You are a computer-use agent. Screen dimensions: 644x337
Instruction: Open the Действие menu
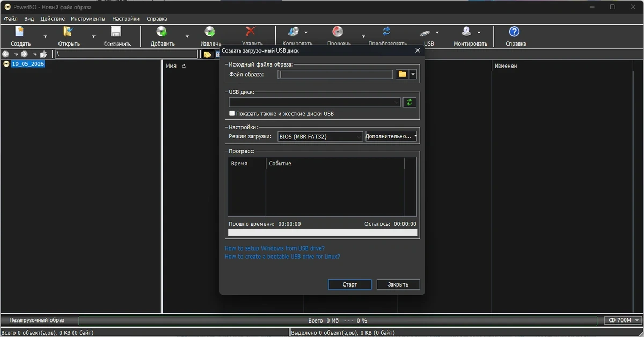[53, 19]
